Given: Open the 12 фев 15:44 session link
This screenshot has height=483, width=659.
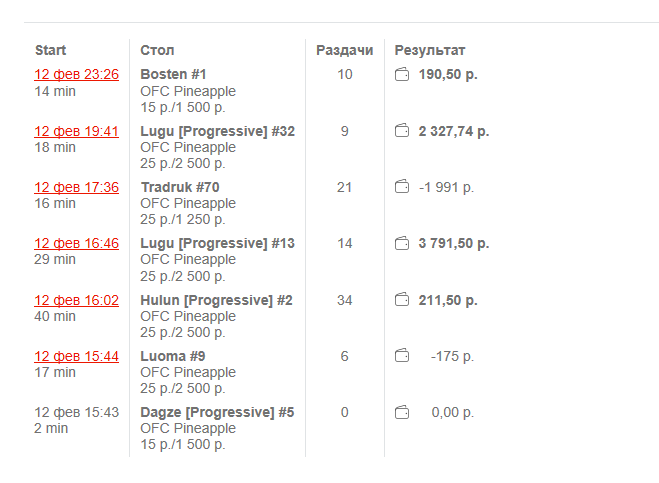Looking at the screenshot, I should (77, 356).
